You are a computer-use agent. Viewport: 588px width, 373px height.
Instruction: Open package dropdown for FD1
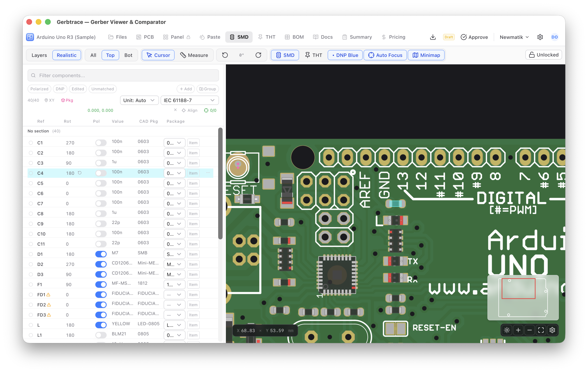pyautogui.click(x=174, y=295)
